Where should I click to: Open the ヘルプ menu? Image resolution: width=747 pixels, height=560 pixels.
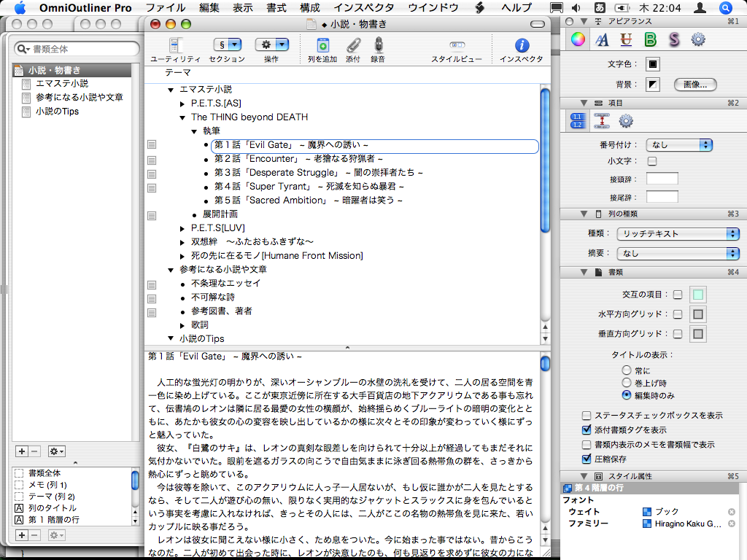[x=517, y=7]
